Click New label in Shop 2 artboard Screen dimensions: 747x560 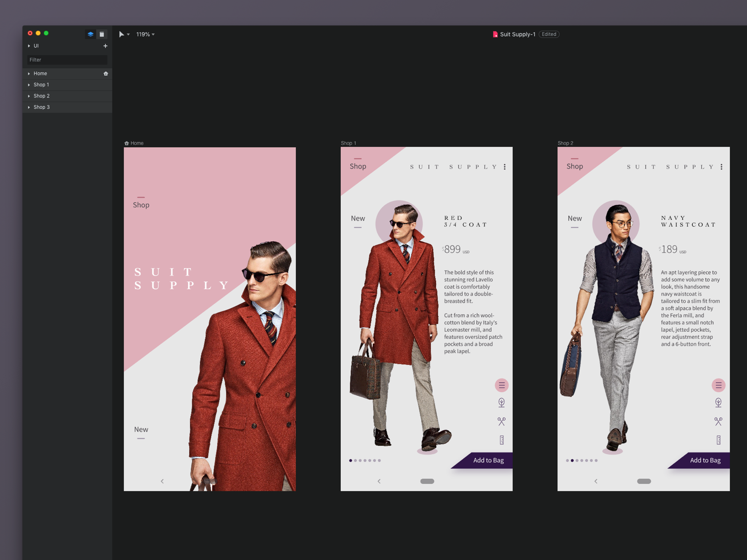tap(575, 218)
